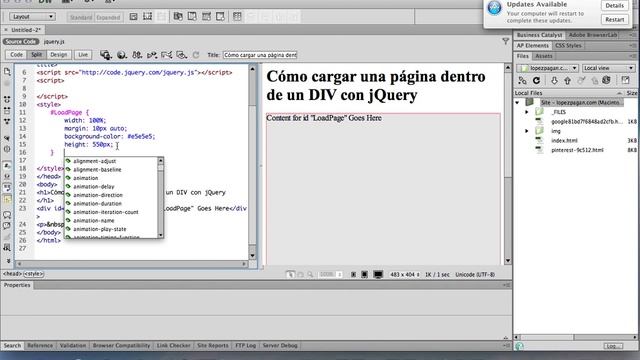Open the Validation results tab
The width and height of the screenshot is (640, 360).
click(x=73, y=345)
